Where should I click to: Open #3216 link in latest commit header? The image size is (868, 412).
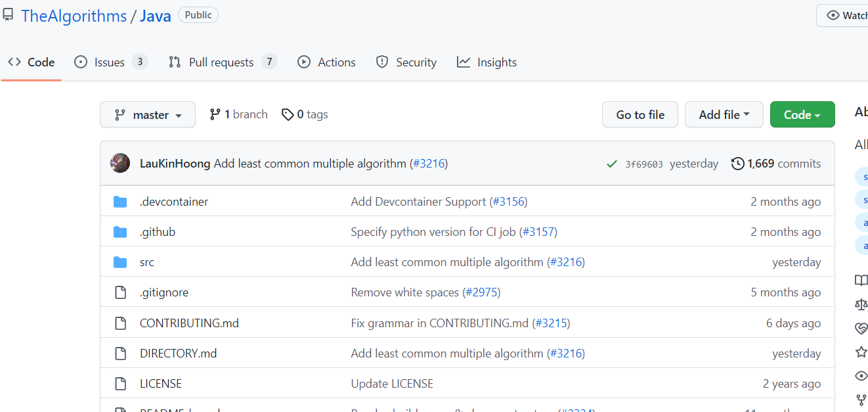(429, 164)
